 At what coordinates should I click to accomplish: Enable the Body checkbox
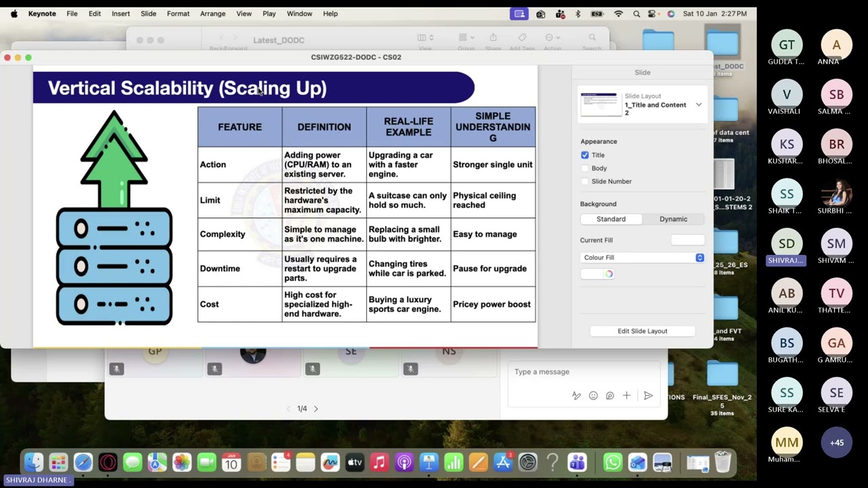[585, 168]
